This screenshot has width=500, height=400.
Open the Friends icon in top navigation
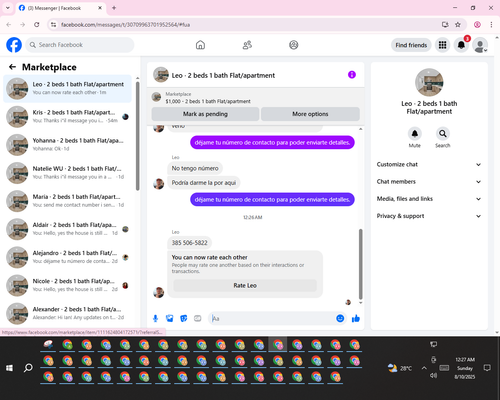point(247,45)
